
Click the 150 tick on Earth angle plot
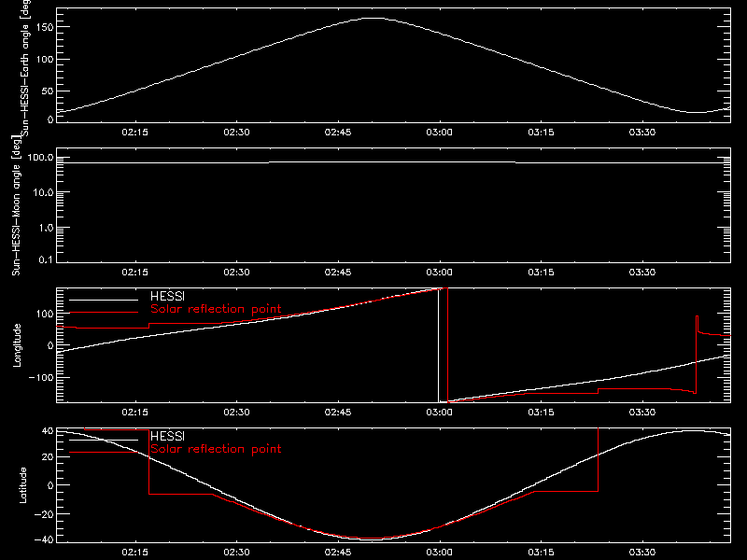(x=44, y=27)
